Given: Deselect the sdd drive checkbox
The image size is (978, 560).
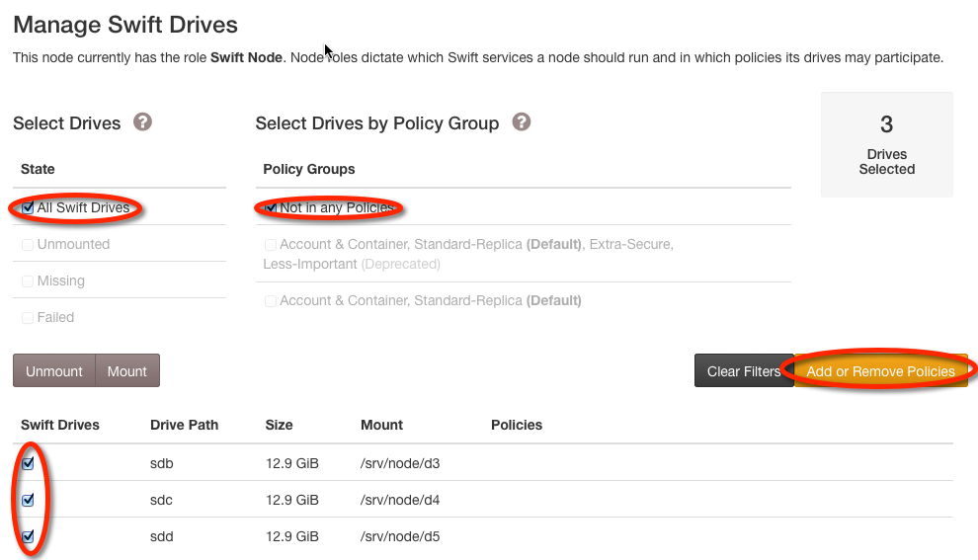Looking at the screenshot, I should (x=28, y=536).
